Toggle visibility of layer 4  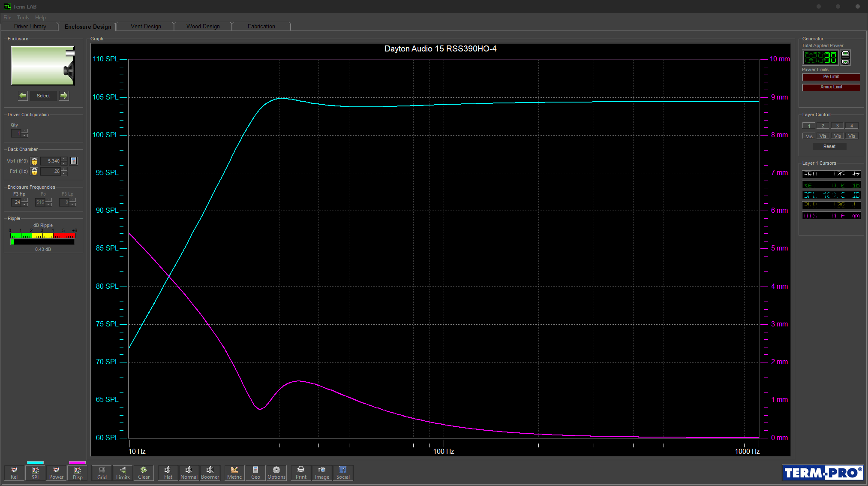coord(852,136)
